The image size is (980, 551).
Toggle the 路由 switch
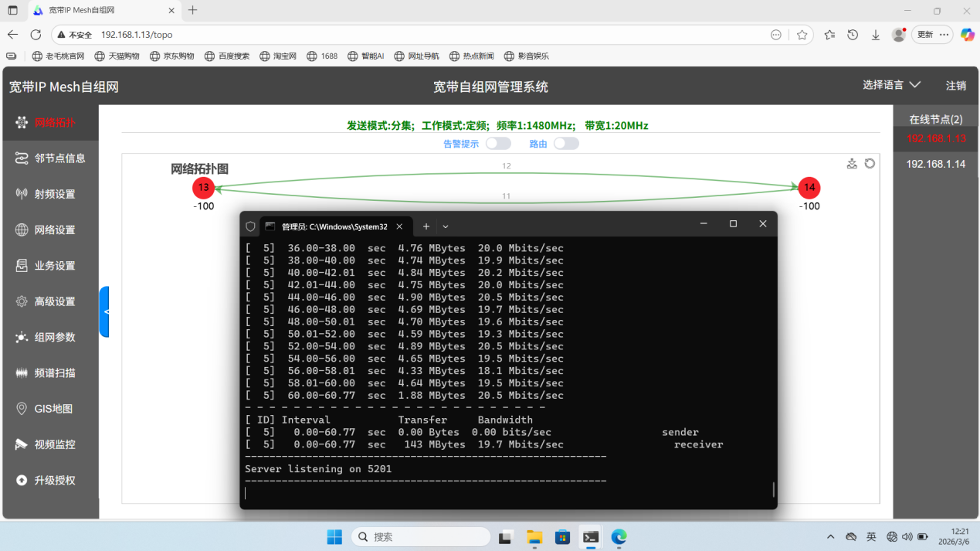click(x=566, y=143)
